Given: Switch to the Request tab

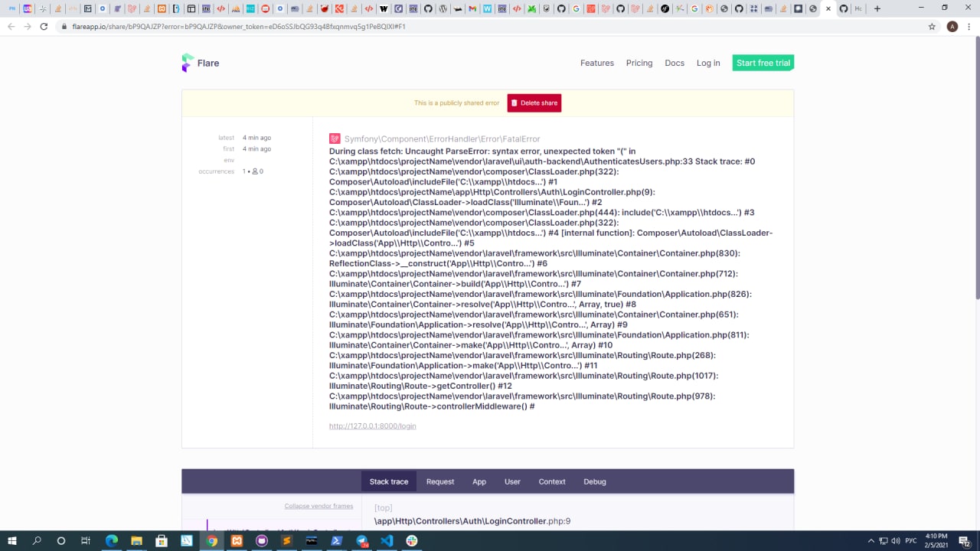Looking at the screenshot, I should 440,481.
